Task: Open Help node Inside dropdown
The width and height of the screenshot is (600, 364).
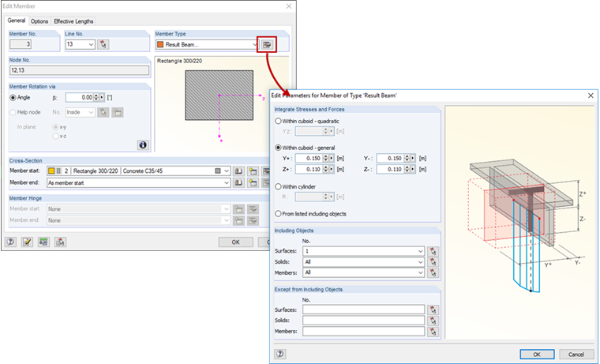Action: click(x=91, y=113)
